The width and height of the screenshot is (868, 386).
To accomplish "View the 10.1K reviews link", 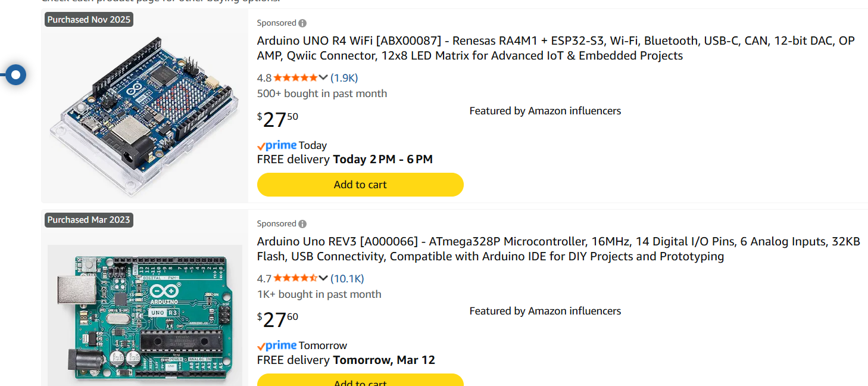I will click(x=347, y=279).
